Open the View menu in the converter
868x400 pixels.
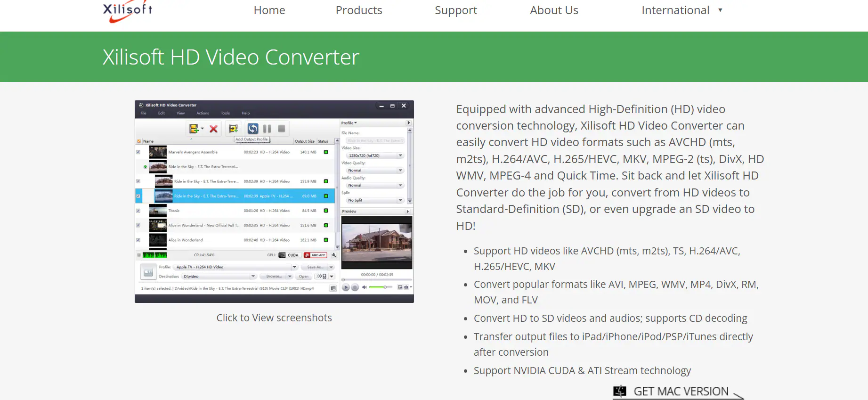pyautogui.click(x=181, y=113)
